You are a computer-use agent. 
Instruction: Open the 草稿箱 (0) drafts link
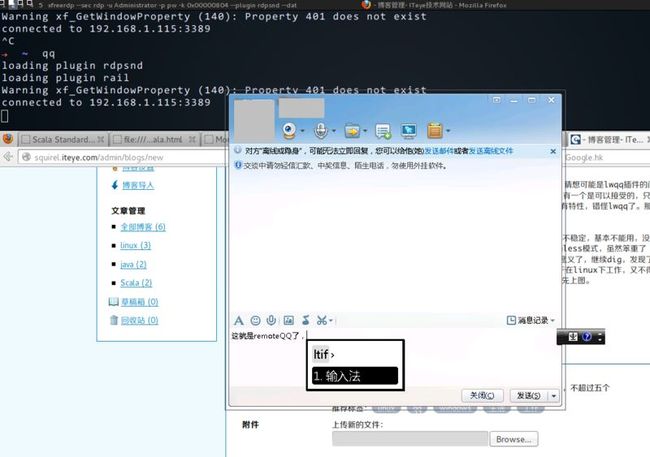tap(139, 301)
